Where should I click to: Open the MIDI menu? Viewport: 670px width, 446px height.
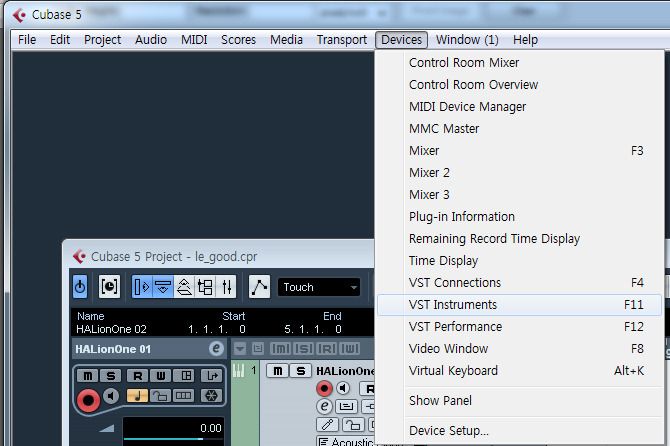(194, 40)
